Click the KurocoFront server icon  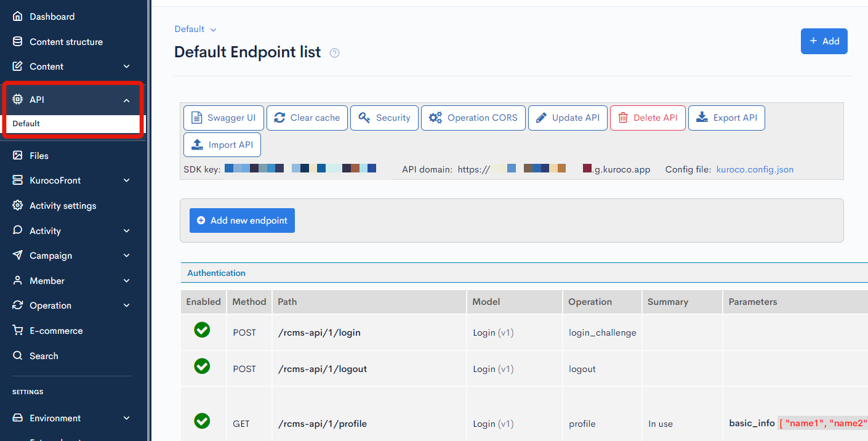(x=18, y=180)
